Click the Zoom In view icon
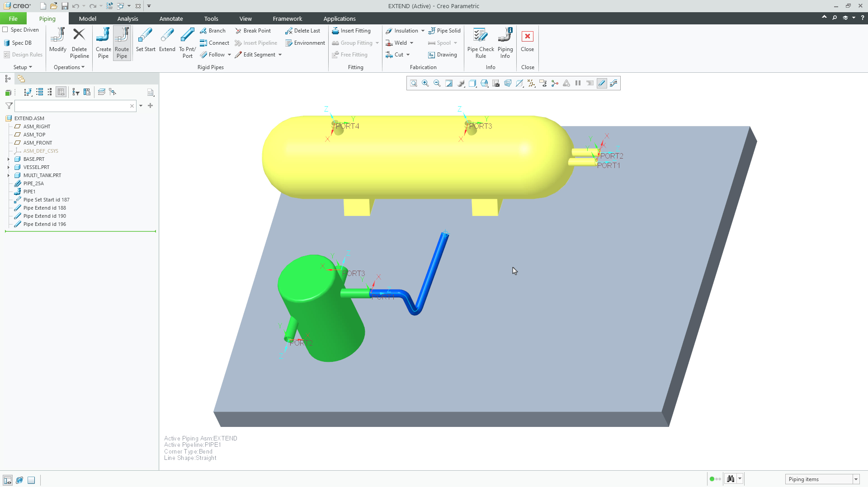The image size is (868, 487). coord(425,83)
